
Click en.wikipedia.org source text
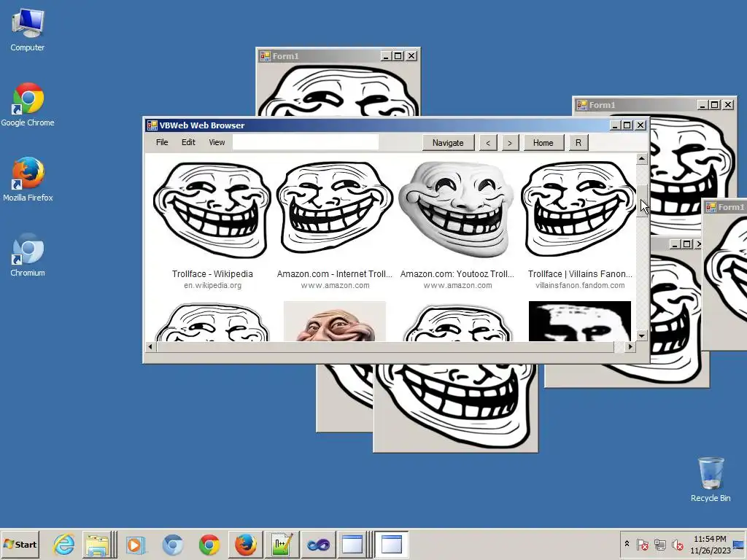212,285
